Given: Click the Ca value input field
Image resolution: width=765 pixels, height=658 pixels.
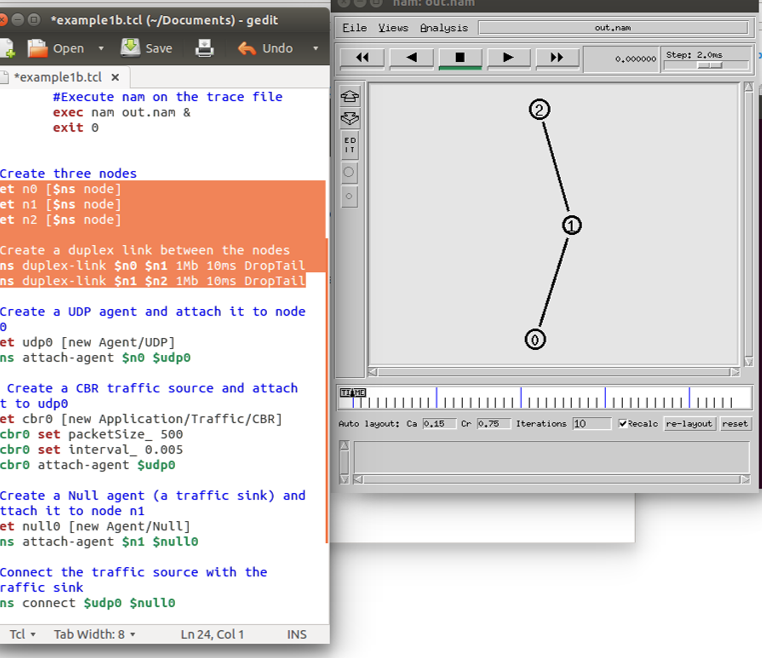Looking at the screenshot, I should click(439, 423).
